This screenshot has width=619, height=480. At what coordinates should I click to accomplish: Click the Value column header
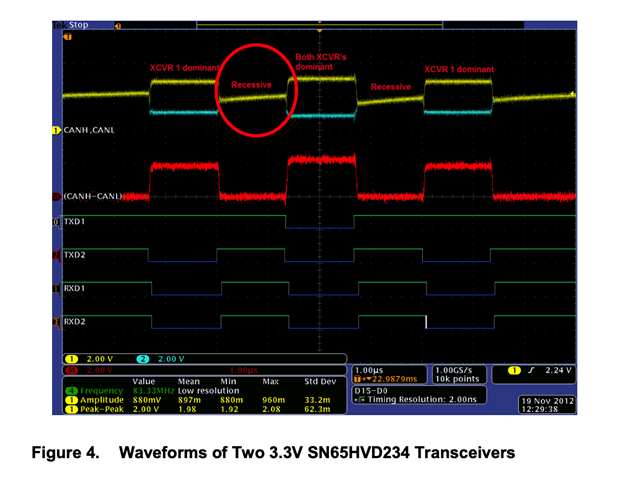click(x=144, y=382)
